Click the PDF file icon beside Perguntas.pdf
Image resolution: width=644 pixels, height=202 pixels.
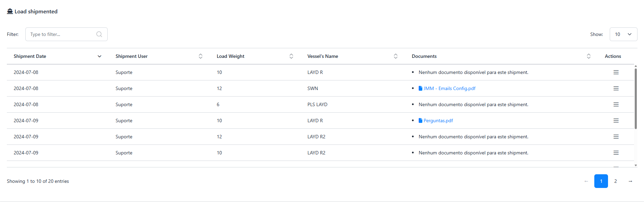421,121
